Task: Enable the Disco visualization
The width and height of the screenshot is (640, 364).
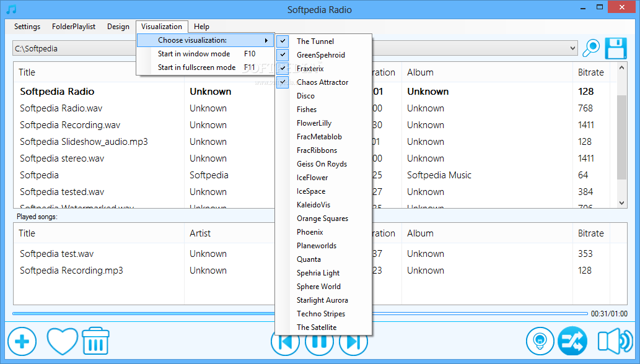Action: coord(323,96)
